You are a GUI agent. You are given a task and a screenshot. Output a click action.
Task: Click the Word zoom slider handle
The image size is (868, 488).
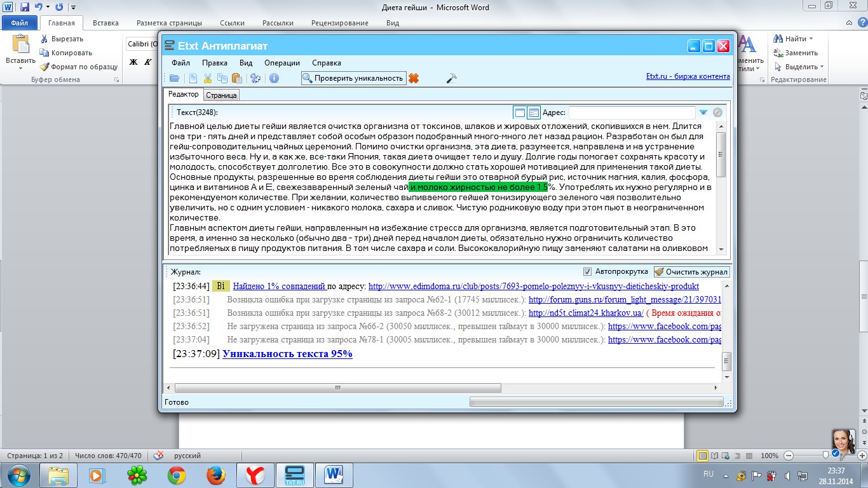click(825, 456)
